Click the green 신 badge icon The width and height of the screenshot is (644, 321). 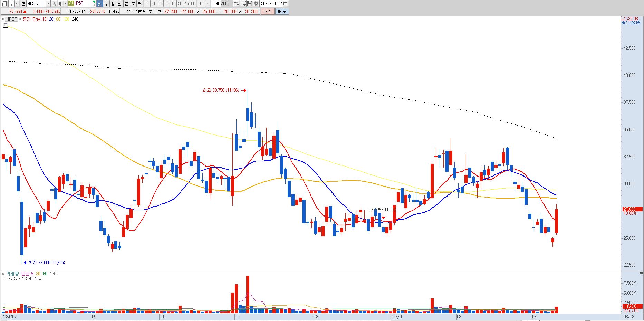71,3
